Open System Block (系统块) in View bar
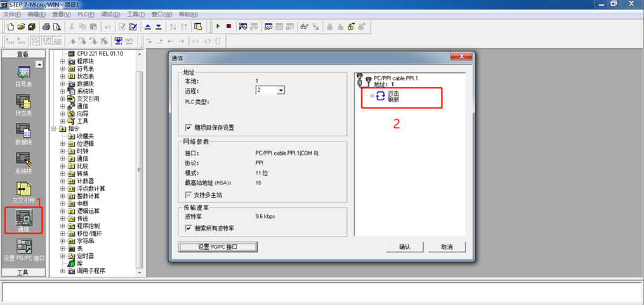Viewport: 644px width, 305px height. click(23, 163)
